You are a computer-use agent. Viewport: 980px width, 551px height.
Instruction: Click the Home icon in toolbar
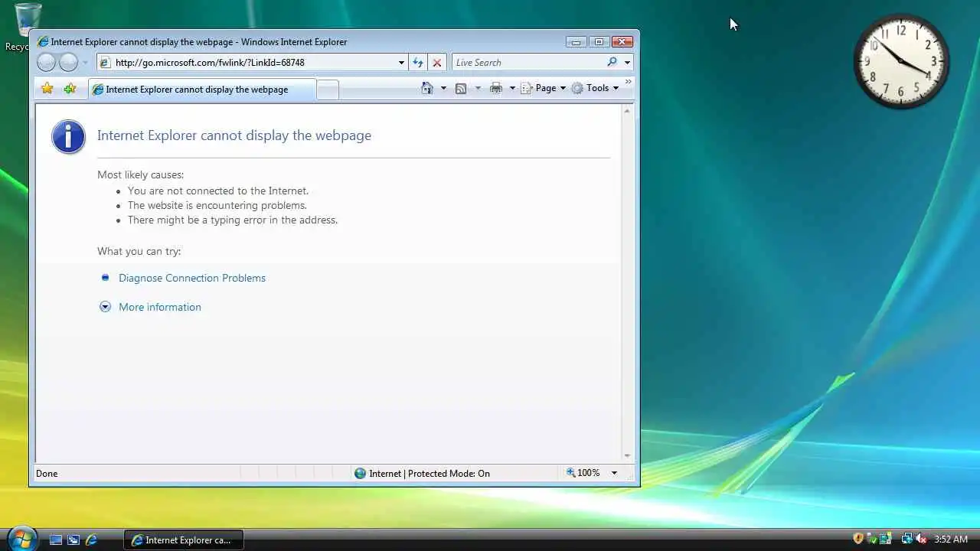[428, 88]
